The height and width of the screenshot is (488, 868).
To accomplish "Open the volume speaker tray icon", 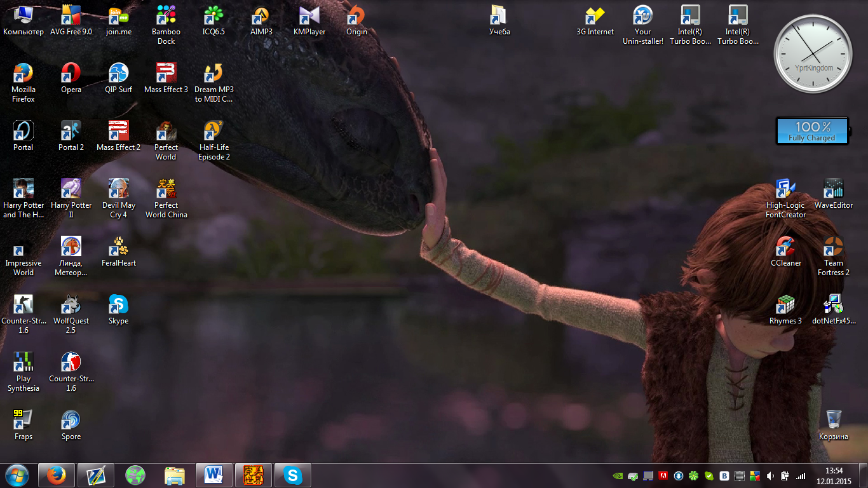I will (770, 475).
